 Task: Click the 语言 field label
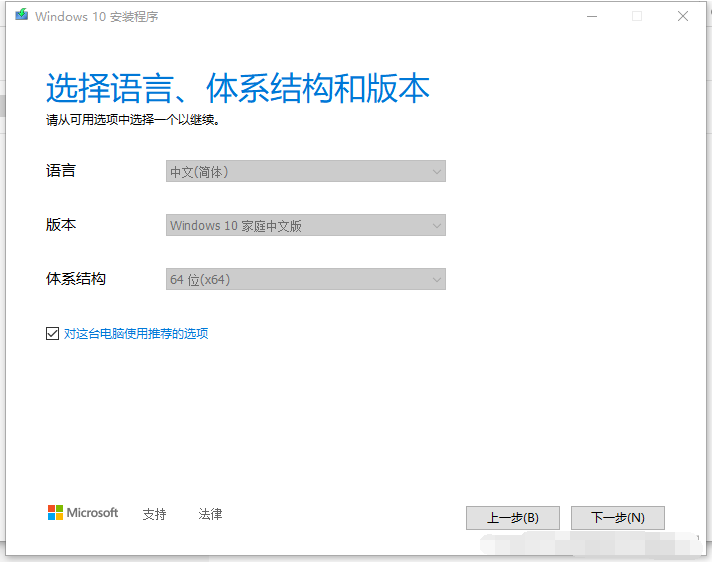[x=61, y=171]
